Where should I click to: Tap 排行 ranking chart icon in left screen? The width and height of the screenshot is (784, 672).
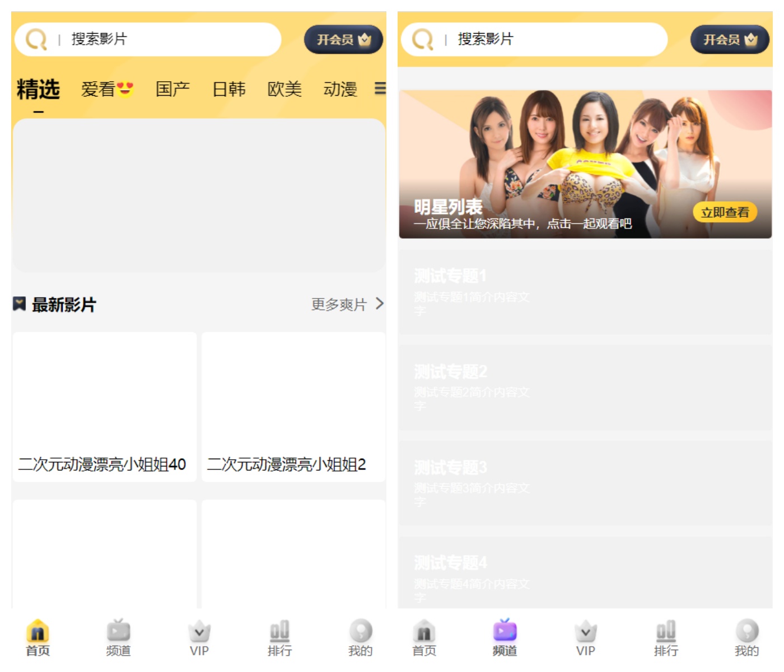pyautogui.click(x=279, y=632)
